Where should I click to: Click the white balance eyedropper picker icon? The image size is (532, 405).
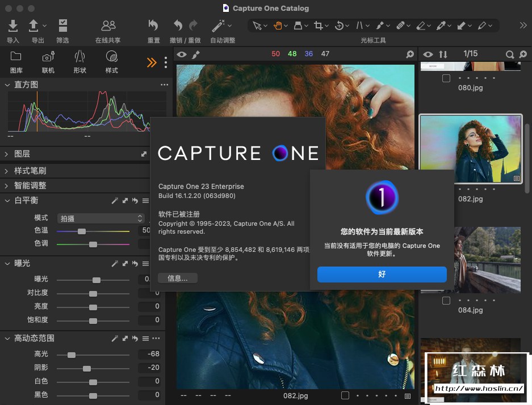[x=115, y=201]
